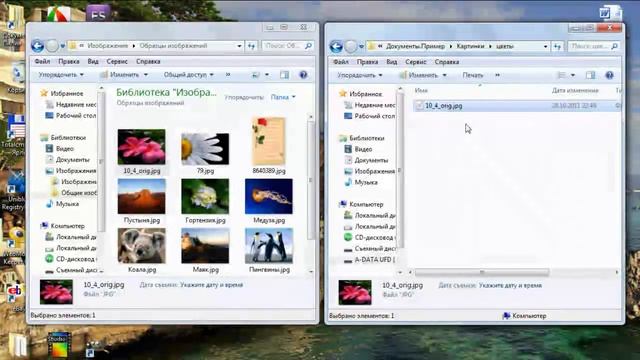The height and width of the screenshot is (360, 640).
Task: Change view mode icon in right window
Action: (562, 75)
